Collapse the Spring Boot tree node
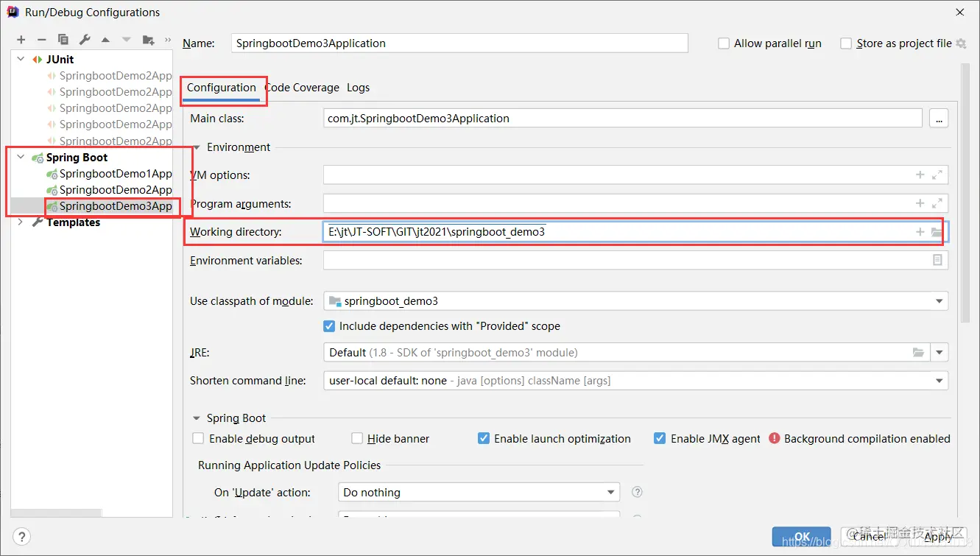 (21, 158)
